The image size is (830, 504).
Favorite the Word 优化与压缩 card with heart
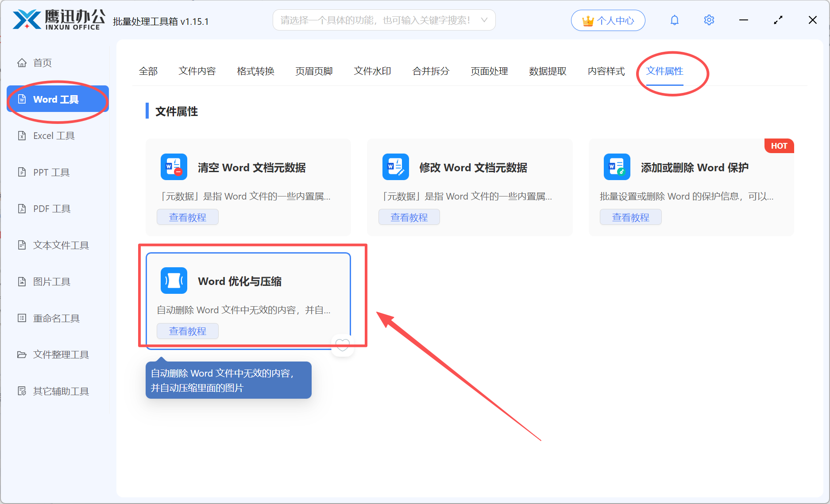click(x=343, y=345)
